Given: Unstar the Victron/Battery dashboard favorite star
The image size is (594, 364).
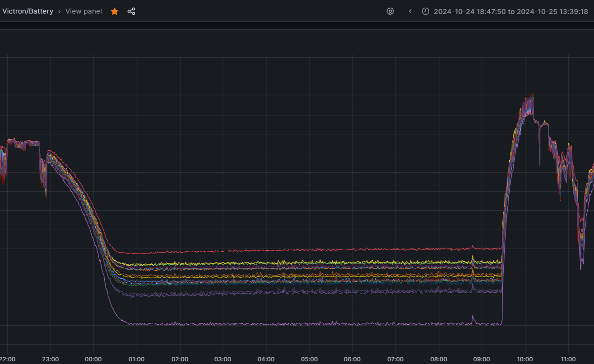Looking at the screenshot, I should point(115,11).
